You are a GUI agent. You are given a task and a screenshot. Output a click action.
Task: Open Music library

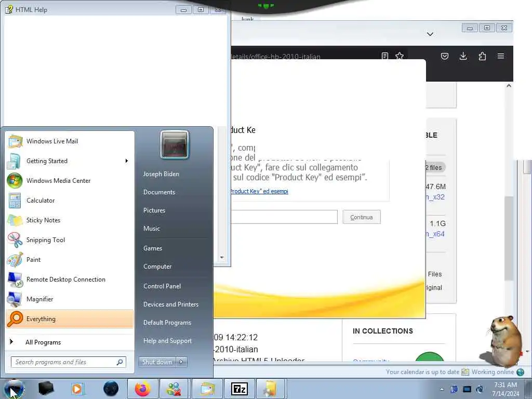[151, 229]
